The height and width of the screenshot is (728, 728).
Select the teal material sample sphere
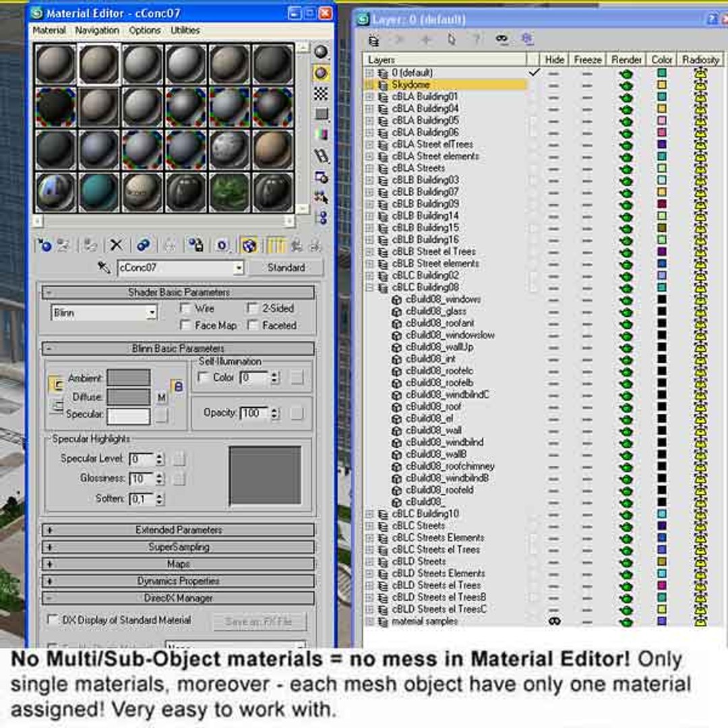click(98, 192)
